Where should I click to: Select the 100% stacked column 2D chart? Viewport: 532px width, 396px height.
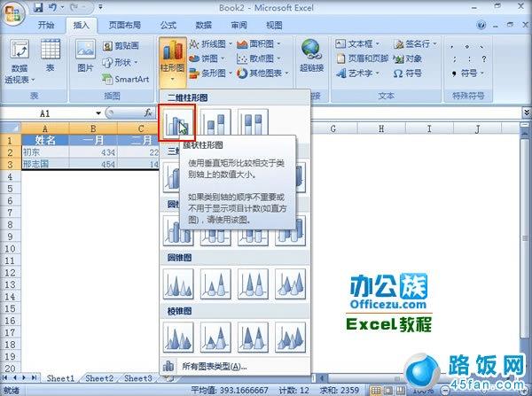point(253,123)
